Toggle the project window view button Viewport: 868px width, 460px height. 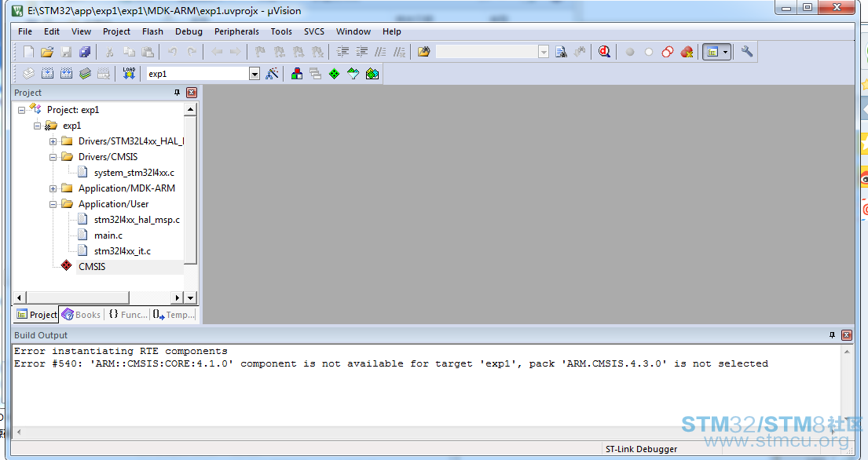[712, 52]
